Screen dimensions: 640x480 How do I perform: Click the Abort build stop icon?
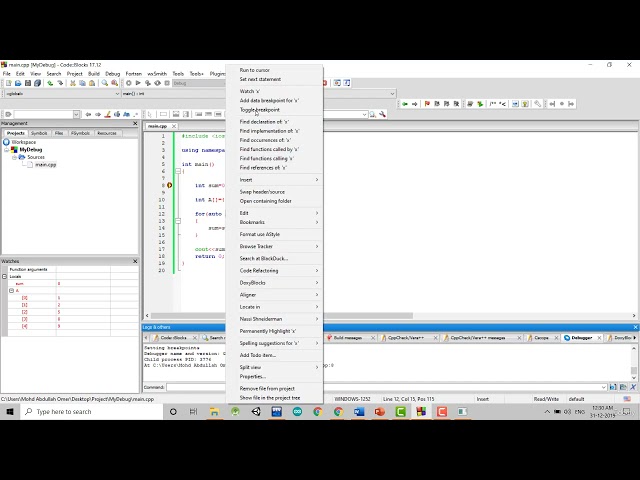(x=167, y=83)
